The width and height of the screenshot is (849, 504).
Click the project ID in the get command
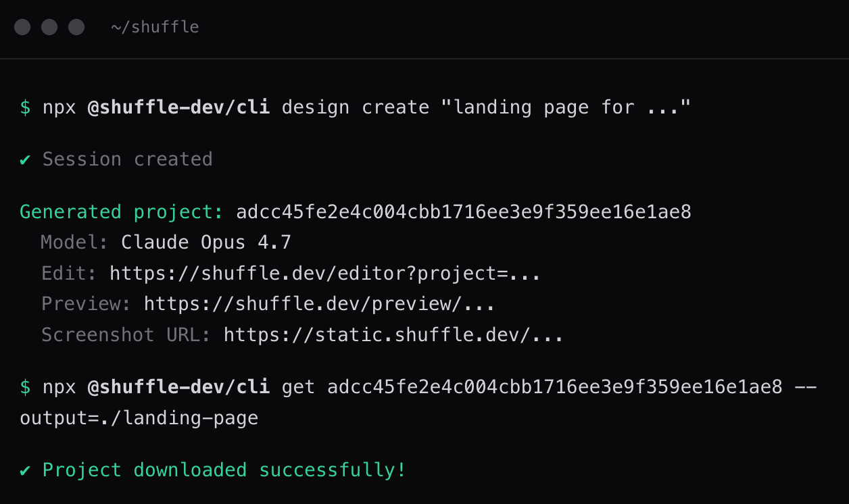(x=555, y=387)
